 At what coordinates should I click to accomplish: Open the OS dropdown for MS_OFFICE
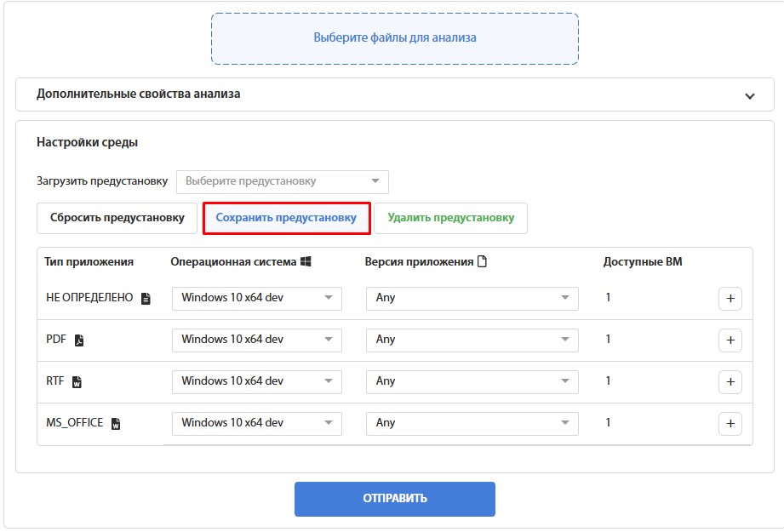coord(257,423)
